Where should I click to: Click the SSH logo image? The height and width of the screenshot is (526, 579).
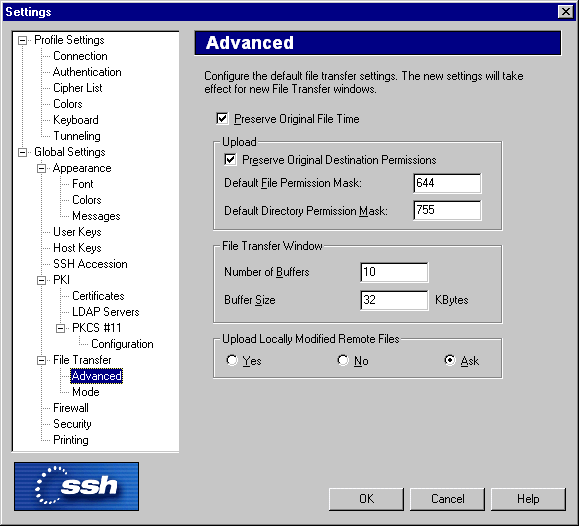[76, 486]
